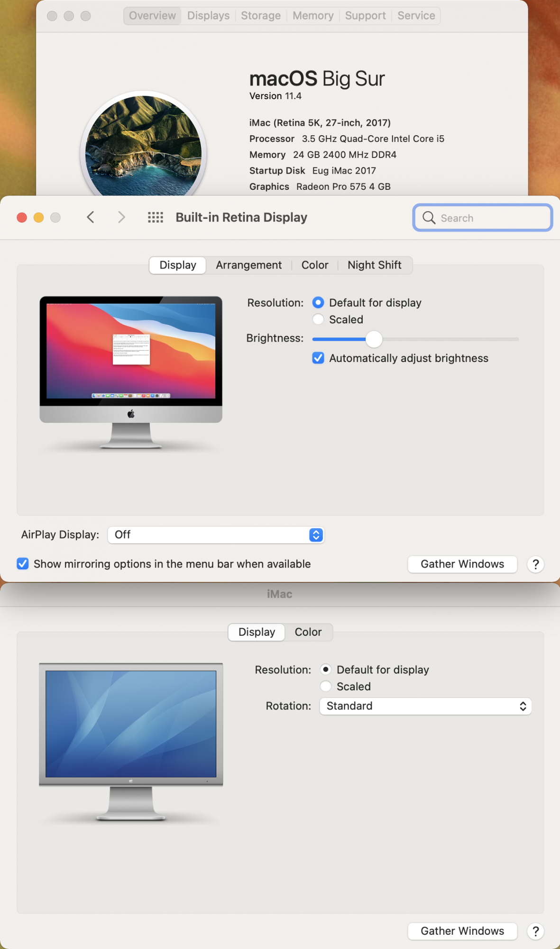Open the Displays tab in About This Mac

(x=208, y=16)
